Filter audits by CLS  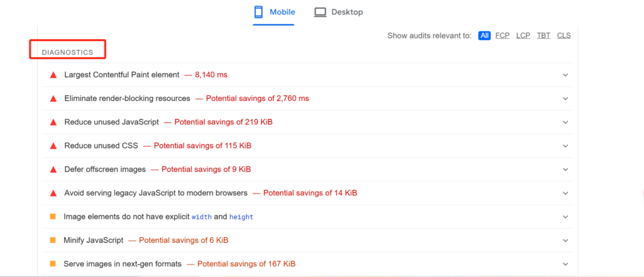(563, 36)
